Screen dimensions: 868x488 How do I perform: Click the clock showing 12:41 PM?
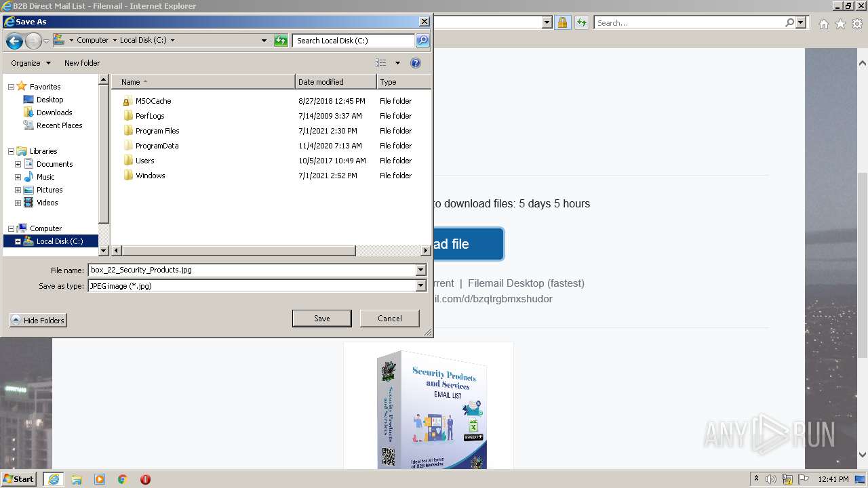833,479
